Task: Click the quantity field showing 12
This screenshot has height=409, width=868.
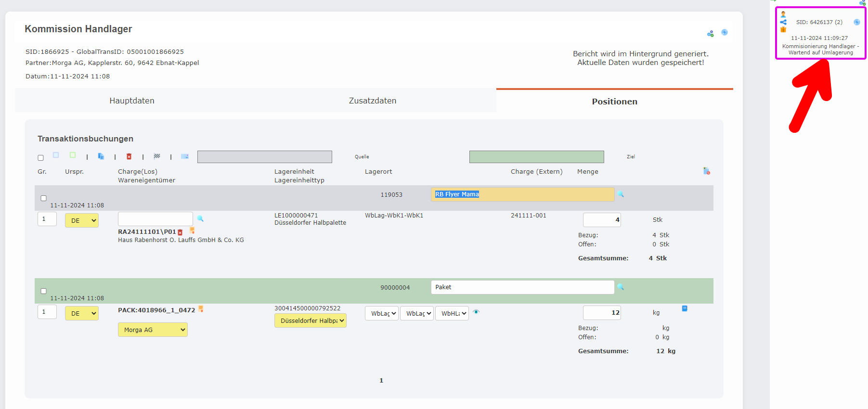Action: 602,313
